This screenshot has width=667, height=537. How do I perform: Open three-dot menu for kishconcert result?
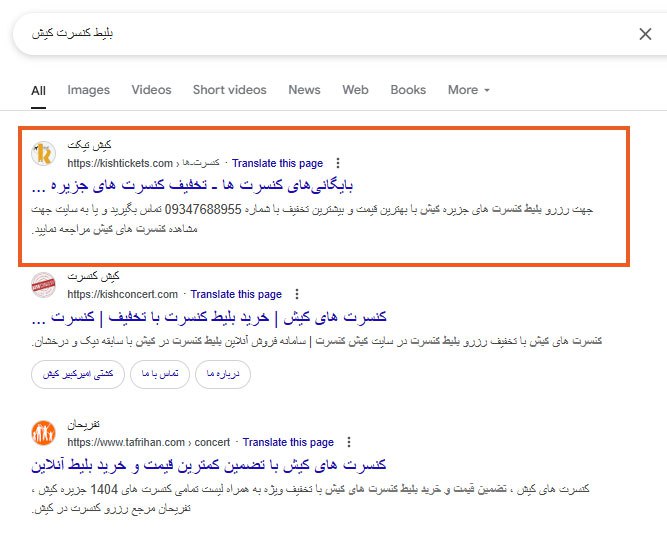[x=297, y=294]
